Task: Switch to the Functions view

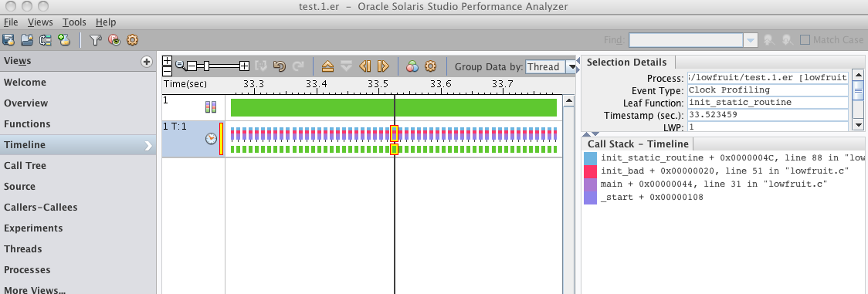Action: click(77, 124)
